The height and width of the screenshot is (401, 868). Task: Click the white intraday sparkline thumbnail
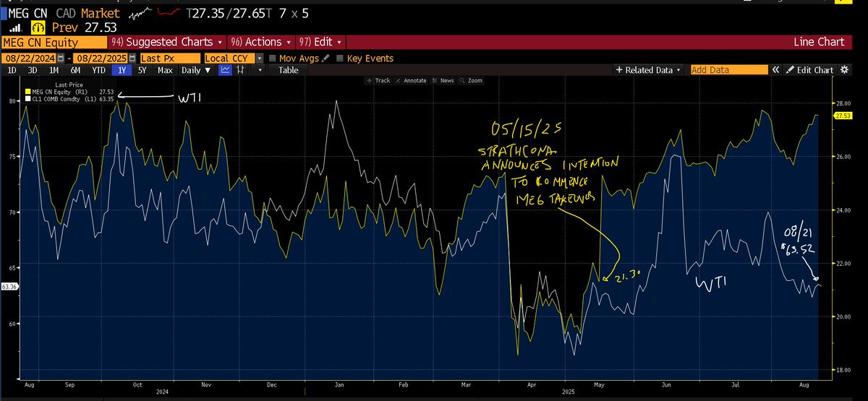pos(142,14)
